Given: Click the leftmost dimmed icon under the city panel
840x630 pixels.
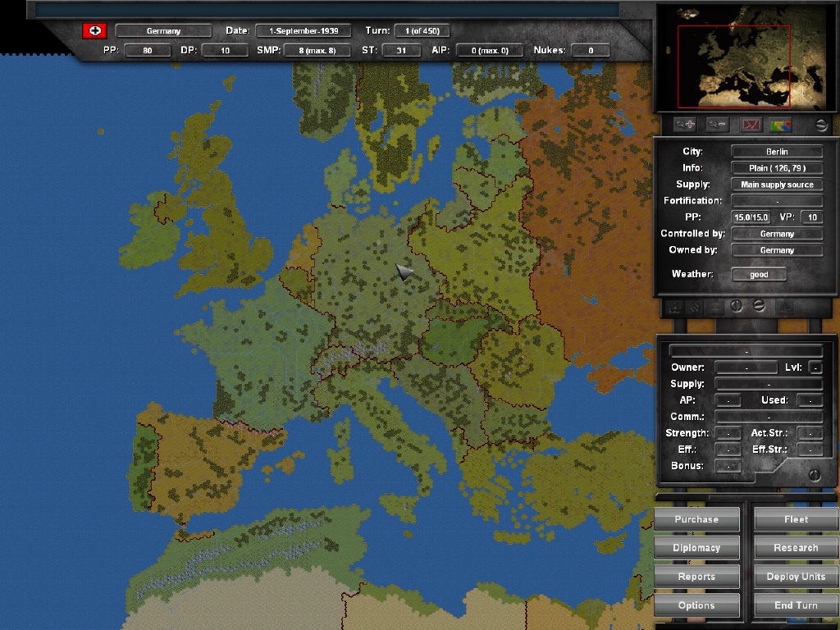Looking at the screenshot, I should 673,307.
